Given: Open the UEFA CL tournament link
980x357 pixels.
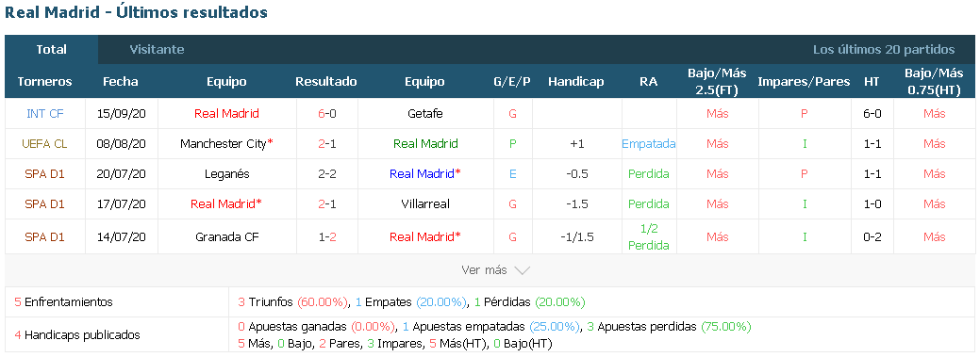Looking at the screenshot, I should click(x=44, y=143).
